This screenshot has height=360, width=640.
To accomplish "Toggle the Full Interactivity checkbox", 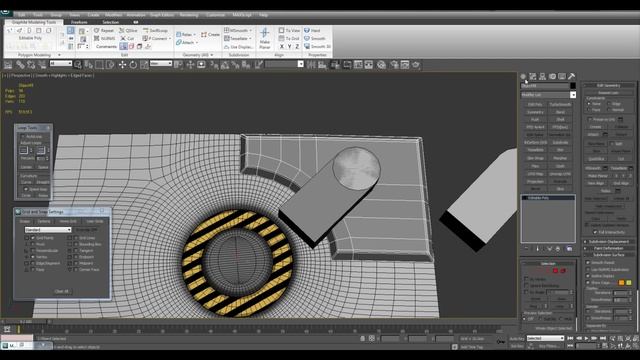I will click(x=595, y=232).
